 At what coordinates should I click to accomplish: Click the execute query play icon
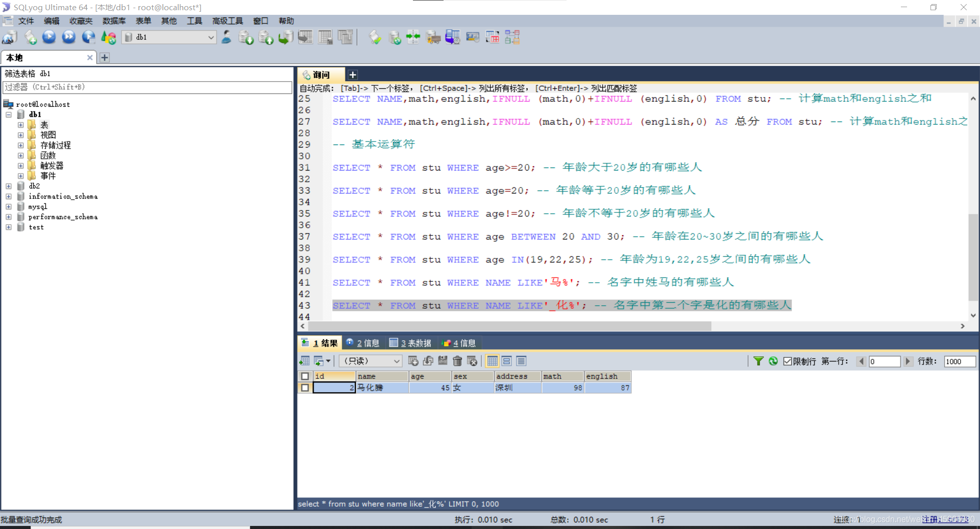49,37
